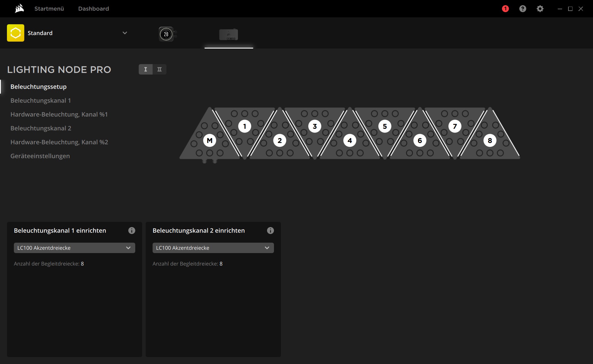Expand the Standard profile dropdown arrow
This screenshot has height=364, width=593.
(125, 33)
